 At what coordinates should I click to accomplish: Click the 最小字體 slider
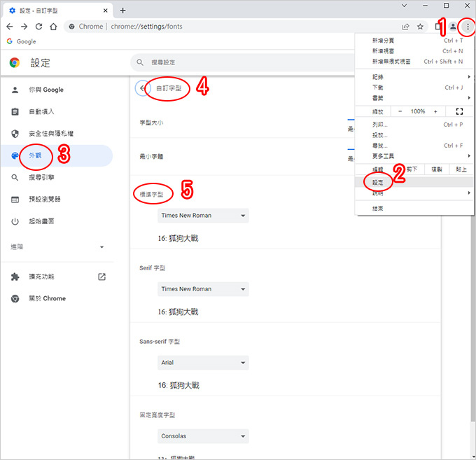(351, 149)
